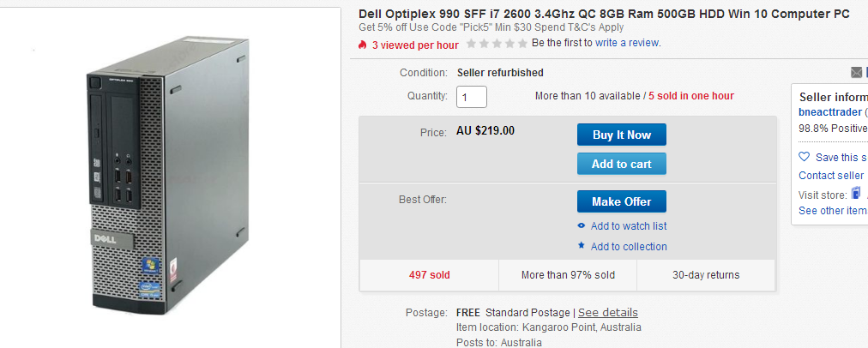This screenshot has width=868, height=348.
Task: Click the star rating icons
Action: point(497,43)
